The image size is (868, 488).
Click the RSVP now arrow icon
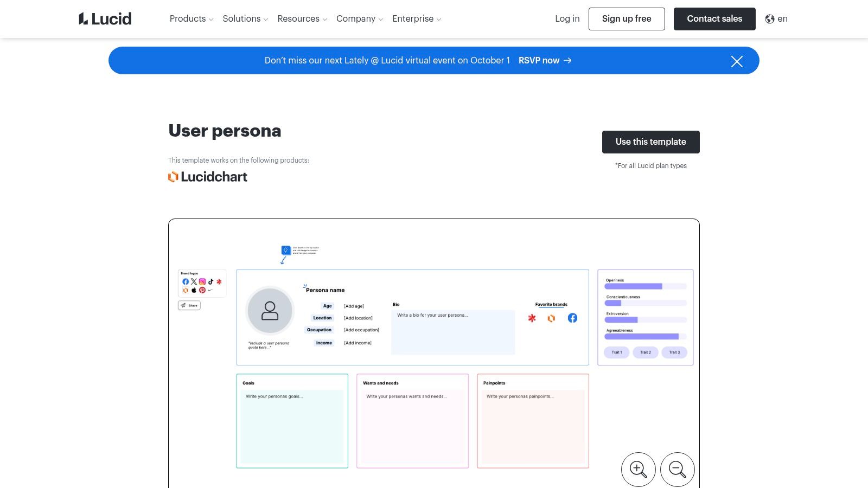pyautogui.click(x=567, y=60)
